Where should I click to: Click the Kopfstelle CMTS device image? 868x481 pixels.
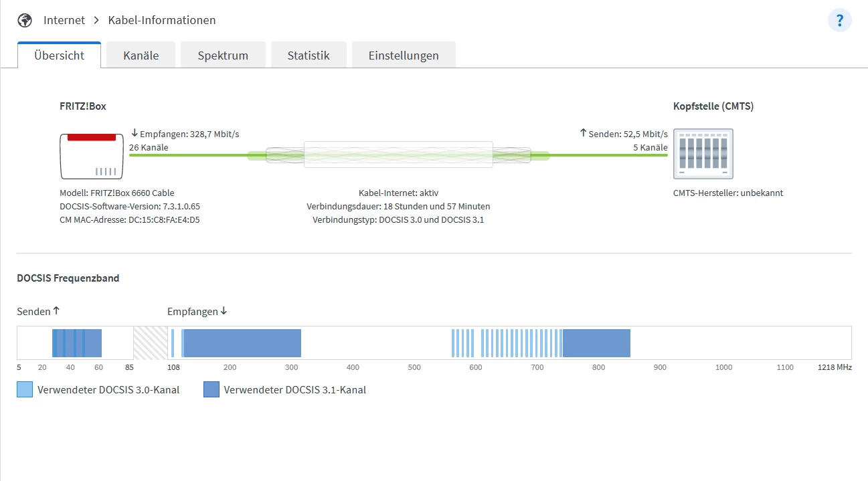point(703,154)
